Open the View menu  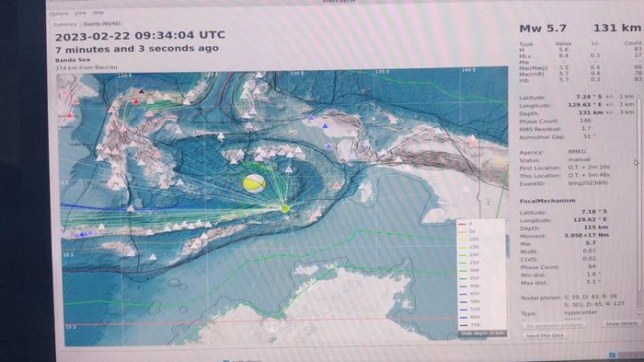coord(80,13)
